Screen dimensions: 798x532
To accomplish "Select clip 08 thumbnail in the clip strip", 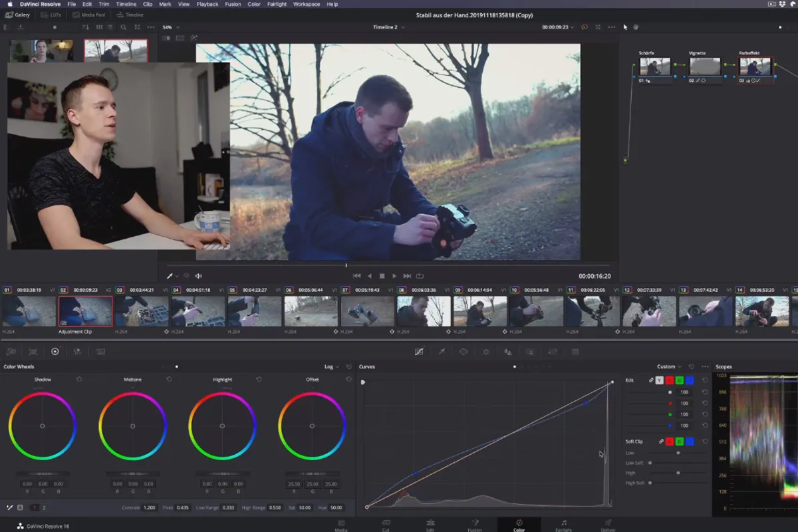I will pyautogui.click(x=424, y=311).
